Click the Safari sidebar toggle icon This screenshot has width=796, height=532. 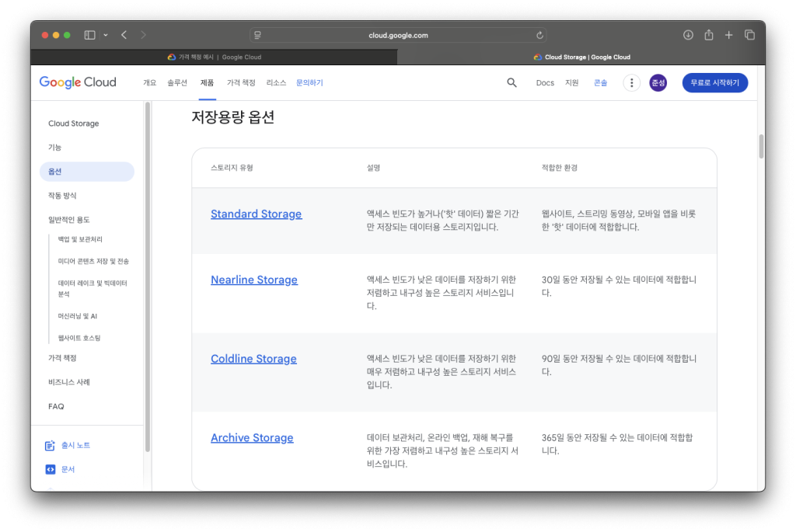pyautogui.click(x=89, y=35)
